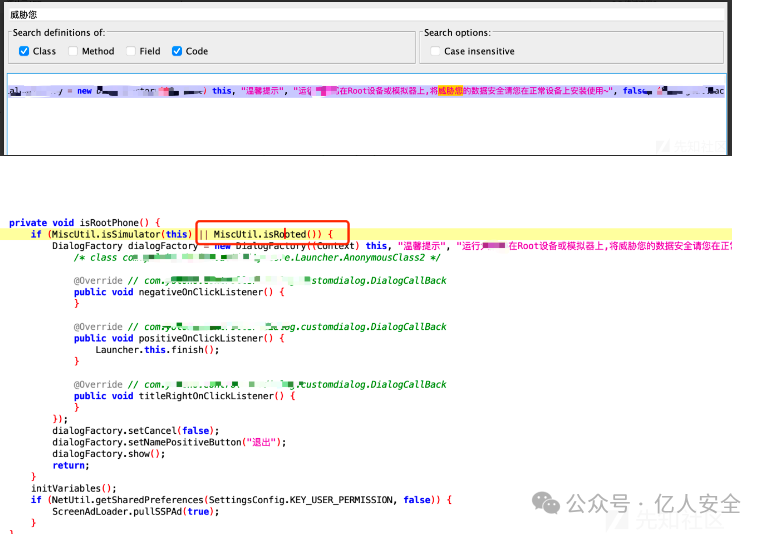765x534 pixels.
Task: Enable the Method checkbox
Action: tap(73, 51)
